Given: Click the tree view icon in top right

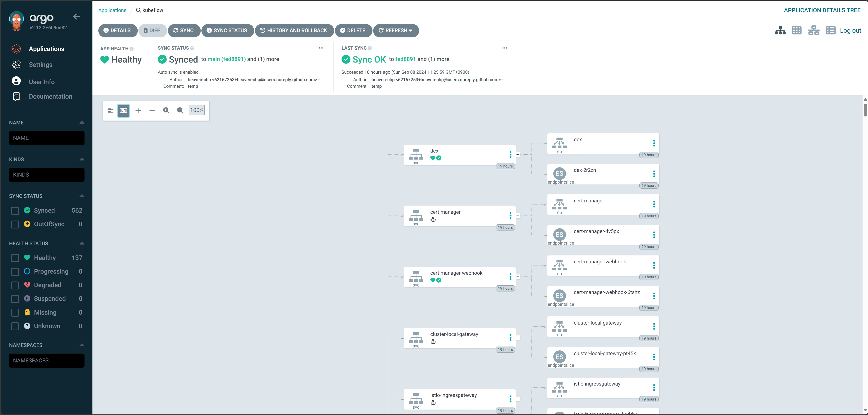Looking at the screenshot, I should (x=780, y=30).
